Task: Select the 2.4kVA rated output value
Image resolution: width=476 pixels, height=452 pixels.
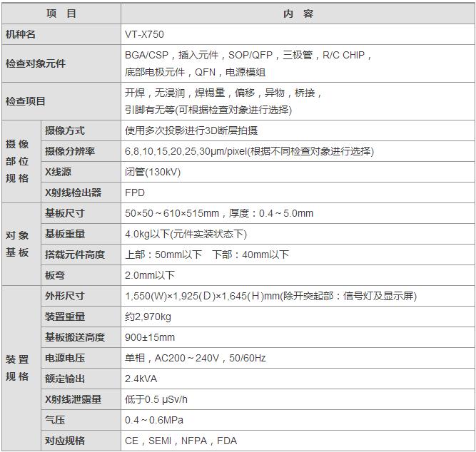Action: pyautogui.click(x=141, y=379)
